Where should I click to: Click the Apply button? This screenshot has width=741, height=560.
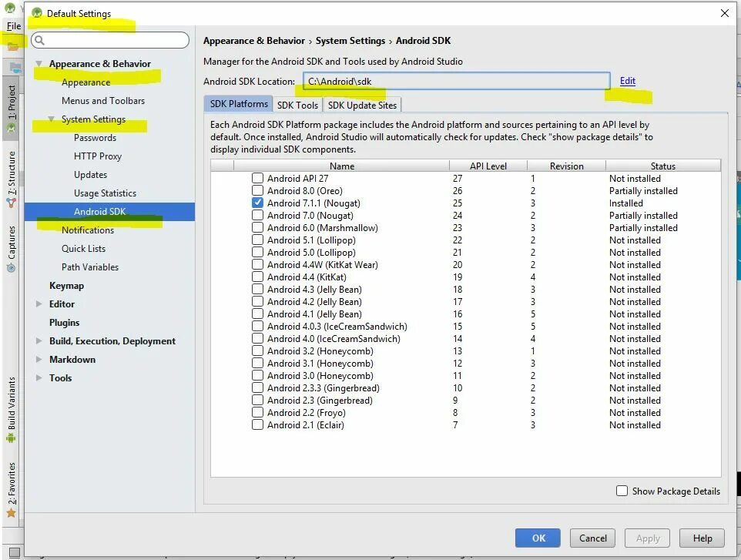point(648,538)
